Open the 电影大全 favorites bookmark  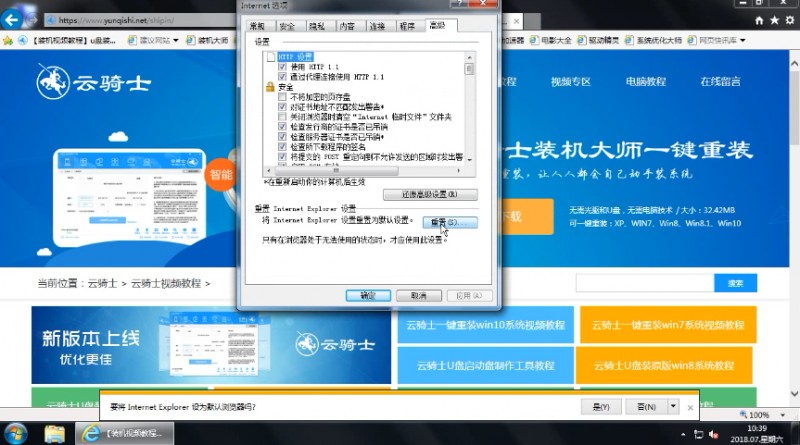pos(551,40)
